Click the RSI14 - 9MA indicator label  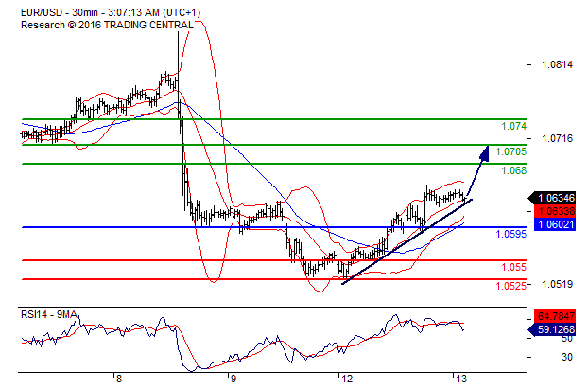[49, 314]
